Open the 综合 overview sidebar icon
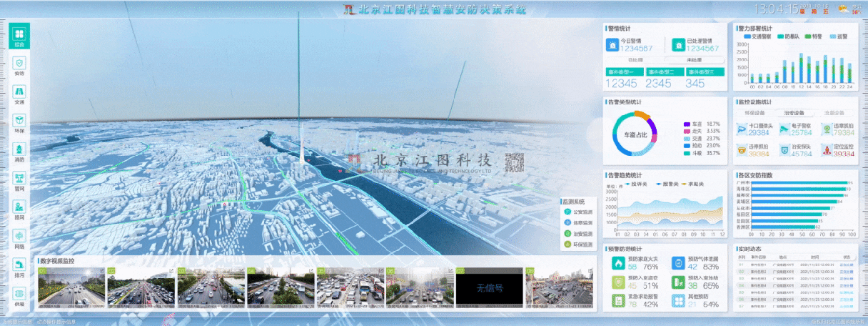 [x=19, y=36]
